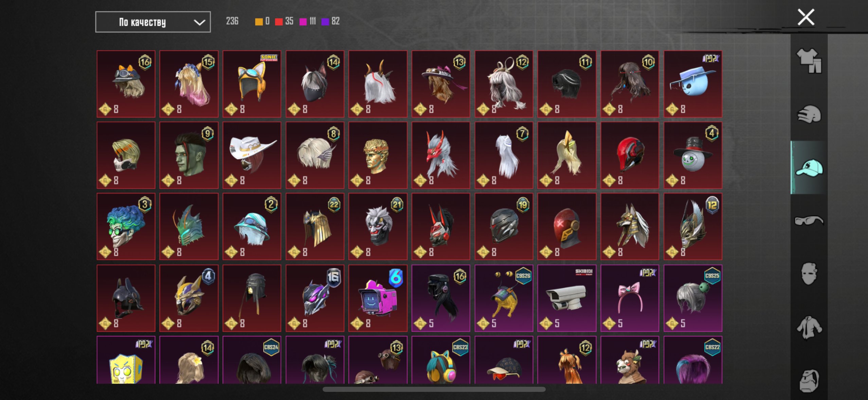The height and width of the screenshot is (400, 868).
Task: Select the Sonic orange cat-ear helmet
Action: pyautogui.click(x=252, y=84)
